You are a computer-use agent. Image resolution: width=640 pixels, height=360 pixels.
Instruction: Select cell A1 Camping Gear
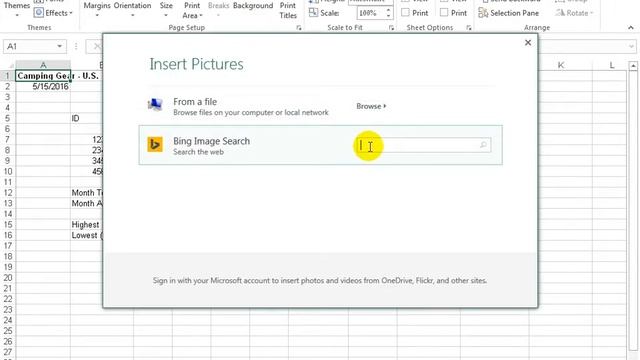[43, 76]
